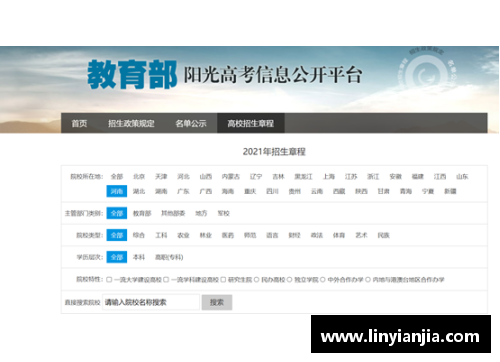Open the 招生政策规定 navigation tab
The width and height of the screenshot is (500, 362).
point(131,123)
